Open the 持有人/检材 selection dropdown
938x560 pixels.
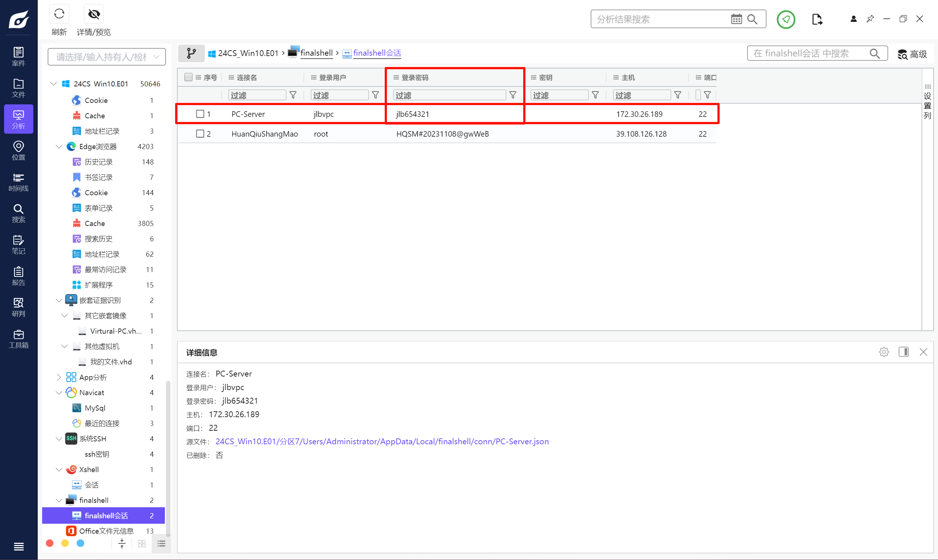(107, 57)
